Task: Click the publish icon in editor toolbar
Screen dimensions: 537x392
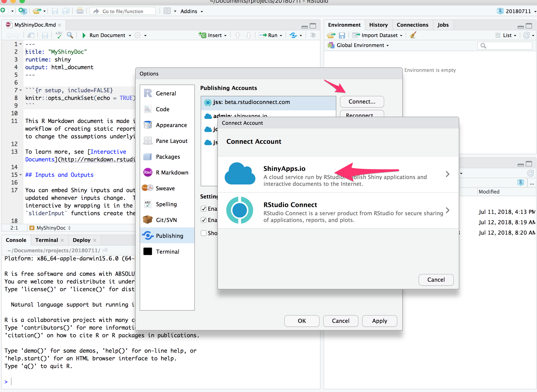Action: [293, 35]
